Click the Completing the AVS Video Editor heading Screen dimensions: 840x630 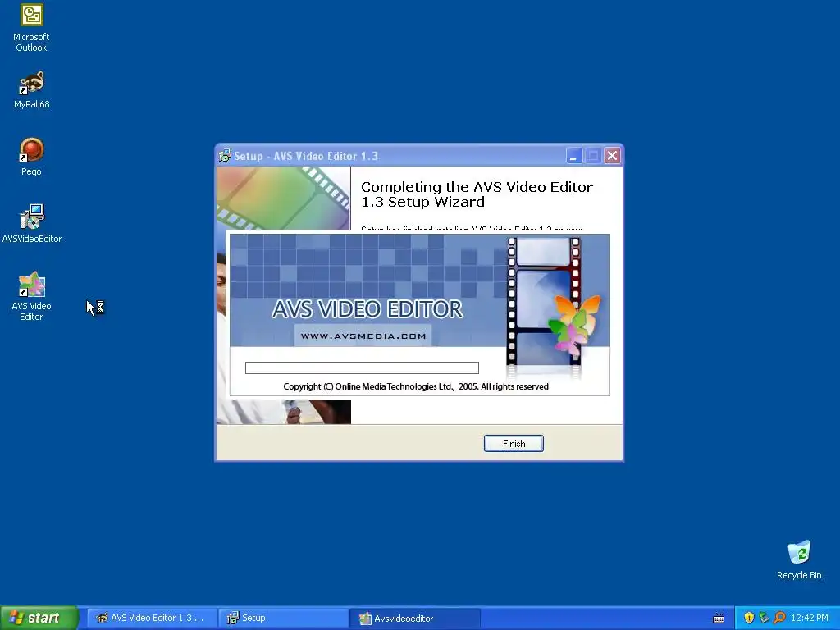coord(477,194)
